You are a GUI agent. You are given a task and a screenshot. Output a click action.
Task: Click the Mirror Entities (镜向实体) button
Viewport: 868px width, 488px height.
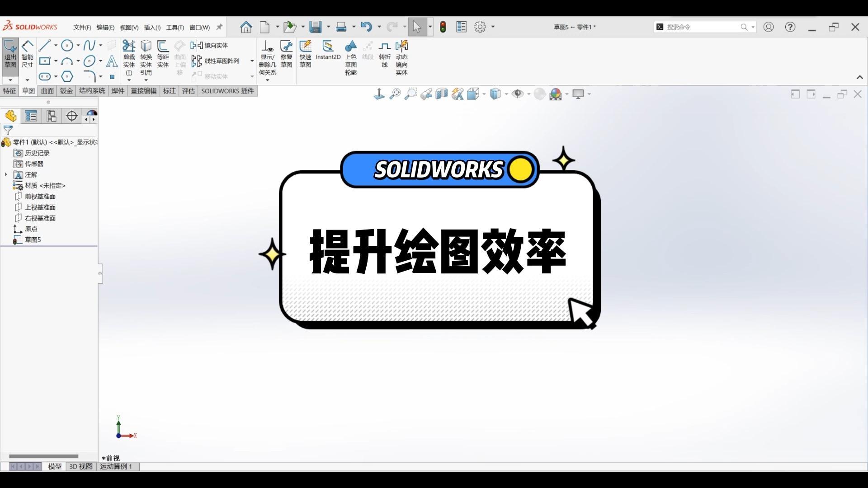210,45
